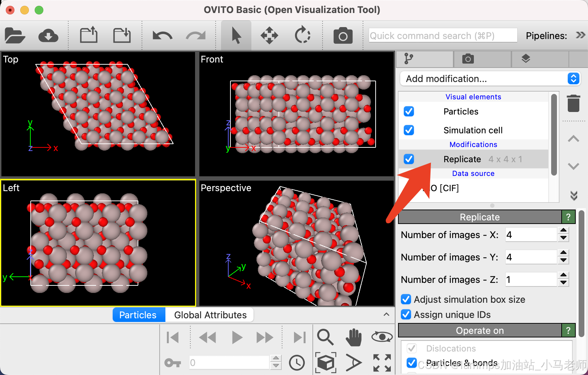Activate the move translation mode

click(269, 35)
